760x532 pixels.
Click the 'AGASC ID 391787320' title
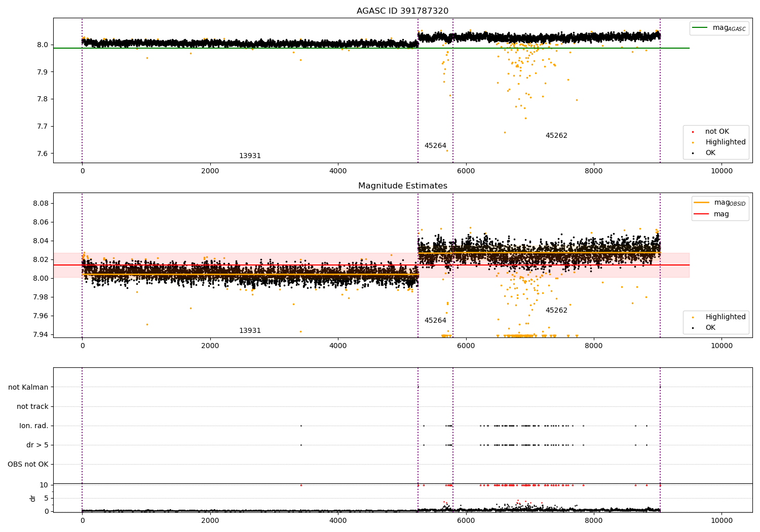[402, 11]
